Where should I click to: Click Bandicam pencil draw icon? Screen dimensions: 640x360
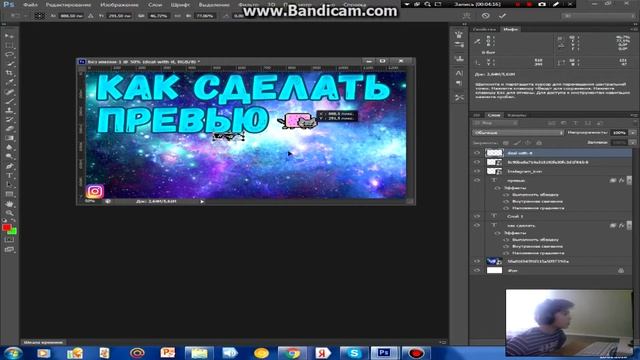pos(556,4)
